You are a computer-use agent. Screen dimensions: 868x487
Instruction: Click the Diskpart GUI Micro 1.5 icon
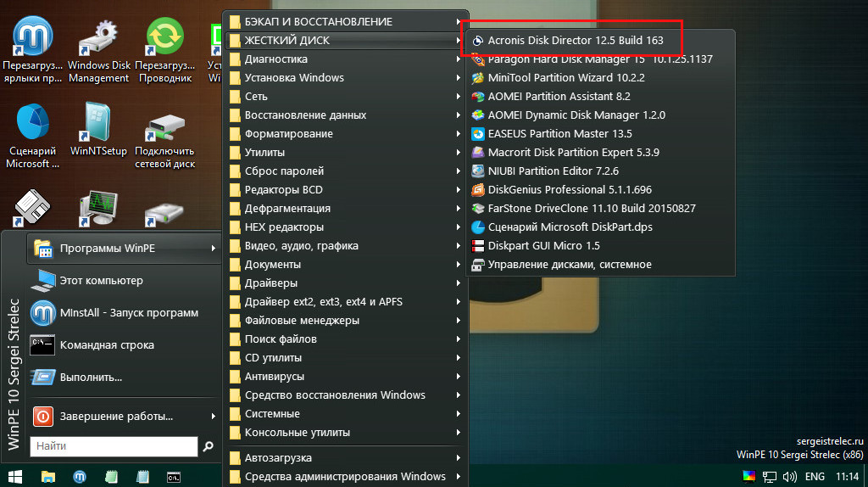coord(478,246)
